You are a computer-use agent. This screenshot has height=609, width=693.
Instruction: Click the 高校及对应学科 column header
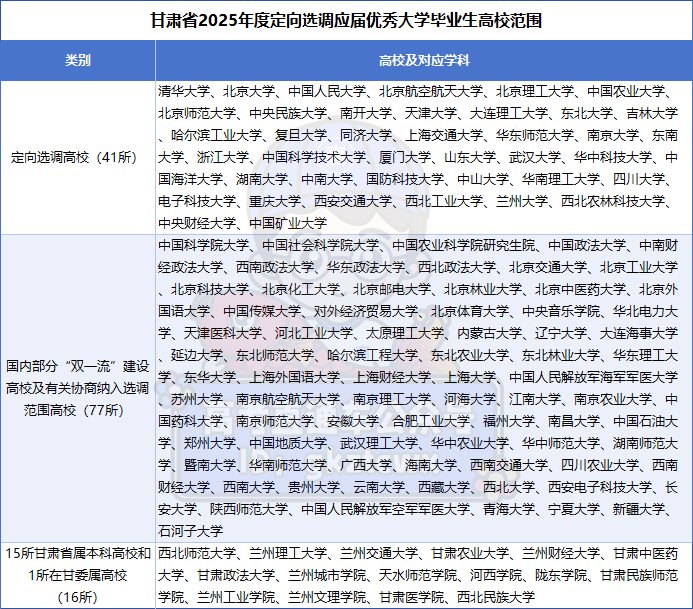[424, 61]
